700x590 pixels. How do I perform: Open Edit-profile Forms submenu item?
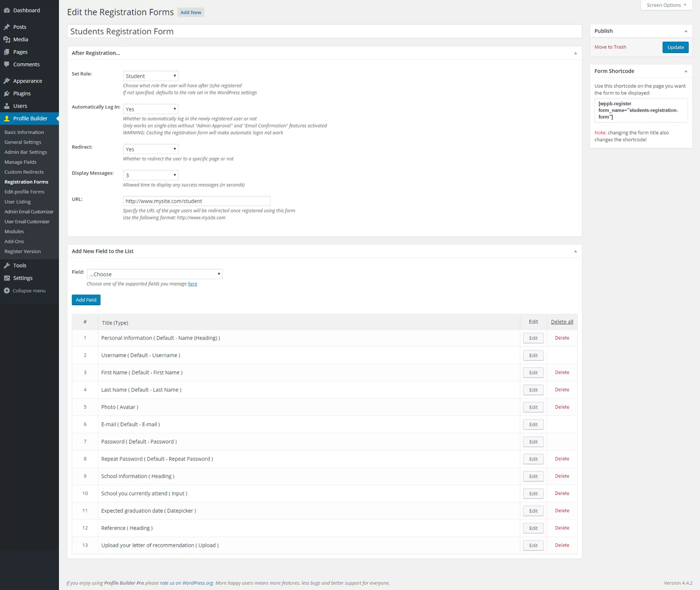tap(24, 192)
